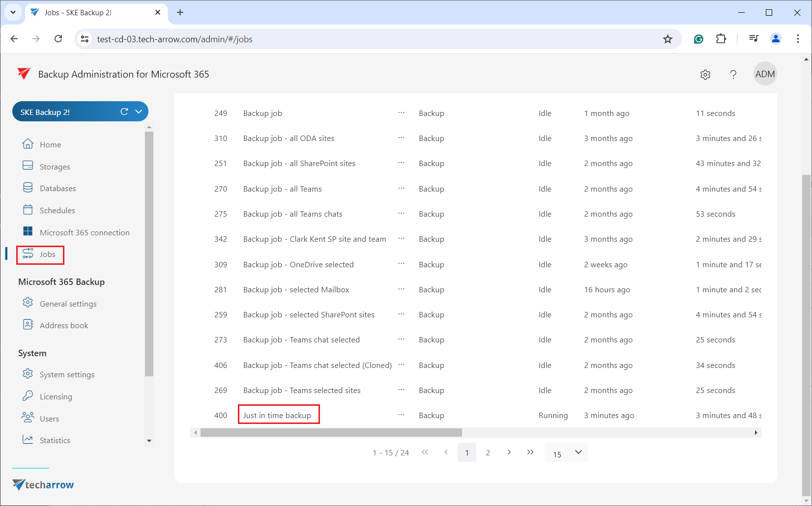Open the settings gear in header

point(705,75)
